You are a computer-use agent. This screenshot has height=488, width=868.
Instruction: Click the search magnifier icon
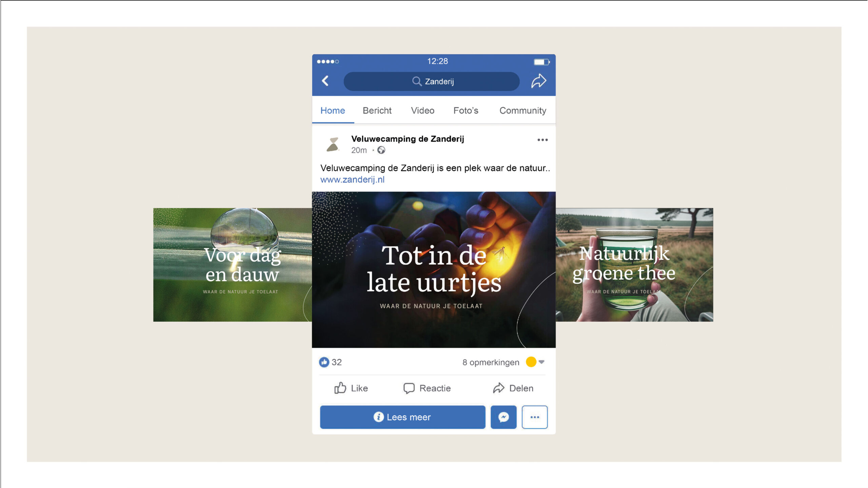tap(417, 81)
